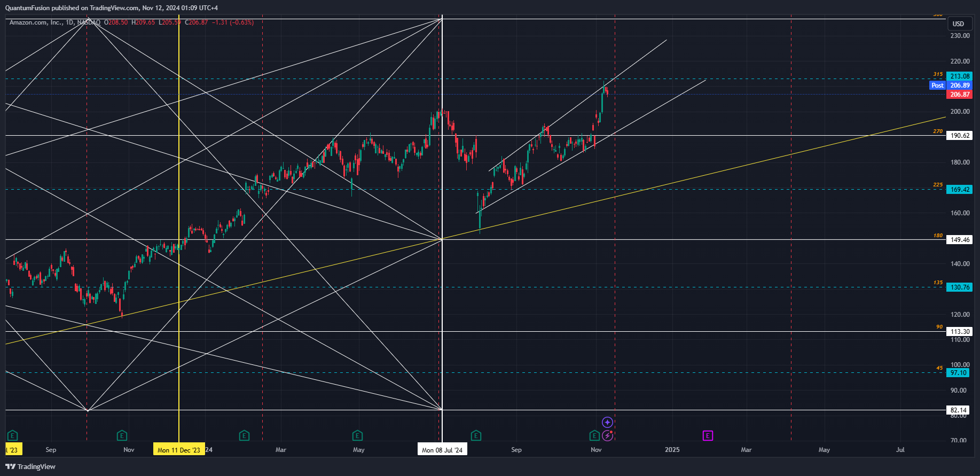
Task: Click the close price C206.87 value
Action: tap(196, 22)
